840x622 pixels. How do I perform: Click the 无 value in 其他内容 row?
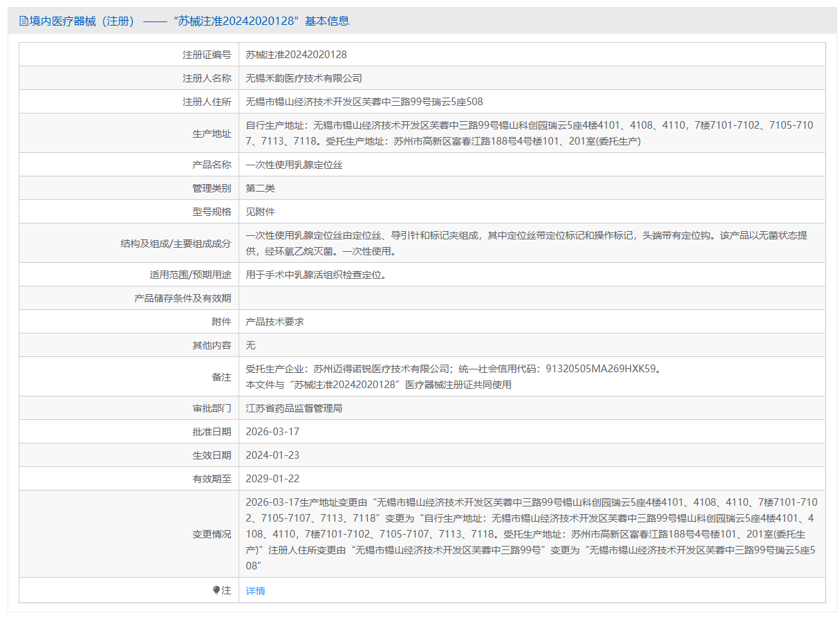[x=250, y=345]
